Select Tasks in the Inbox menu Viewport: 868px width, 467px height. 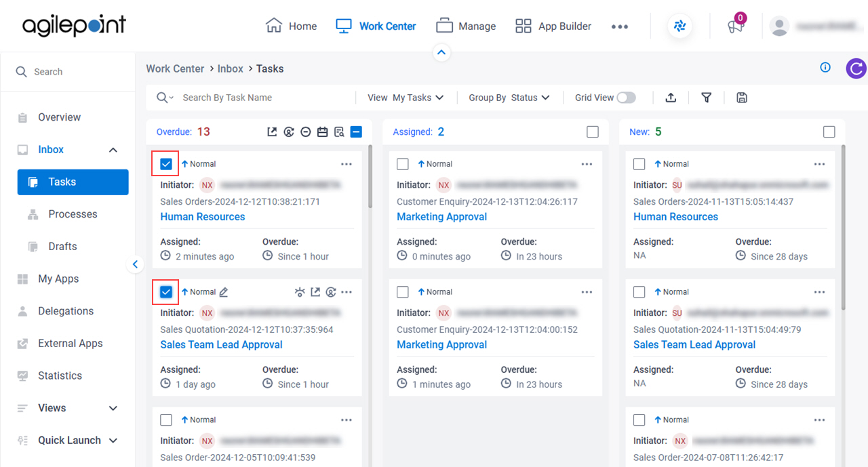coord(73,182)
